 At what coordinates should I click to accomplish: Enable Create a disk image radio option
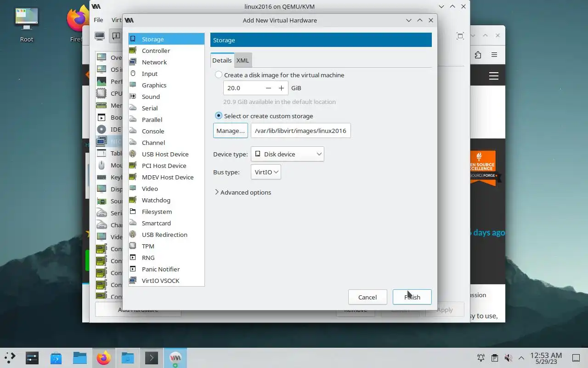[219, 75]
